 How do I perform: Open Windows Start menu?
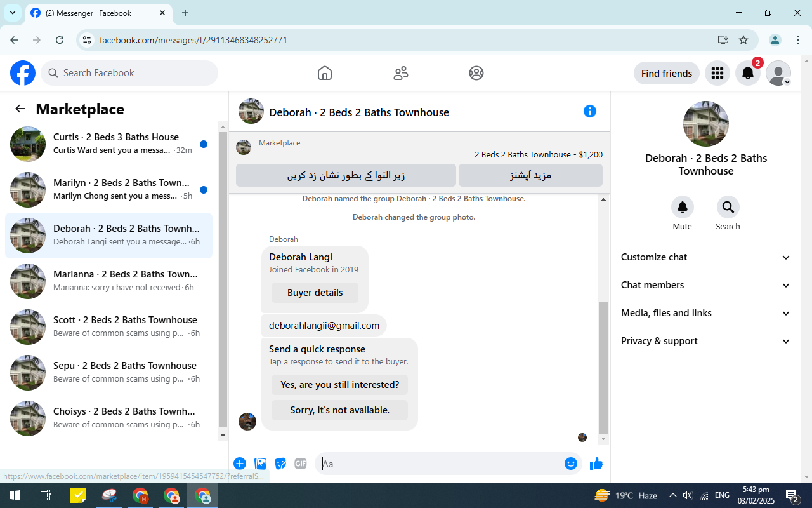[x=15, y=495]
